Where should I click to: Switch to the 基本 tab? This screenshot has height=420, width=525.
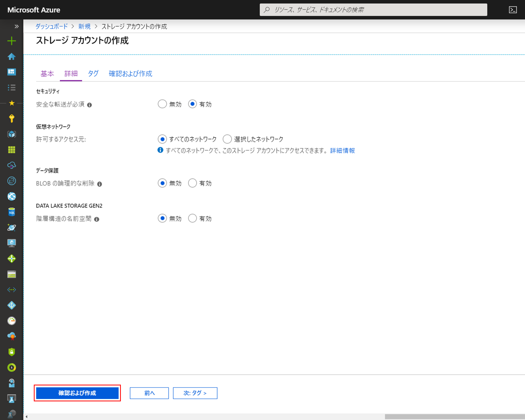click(x=47, y=73)
